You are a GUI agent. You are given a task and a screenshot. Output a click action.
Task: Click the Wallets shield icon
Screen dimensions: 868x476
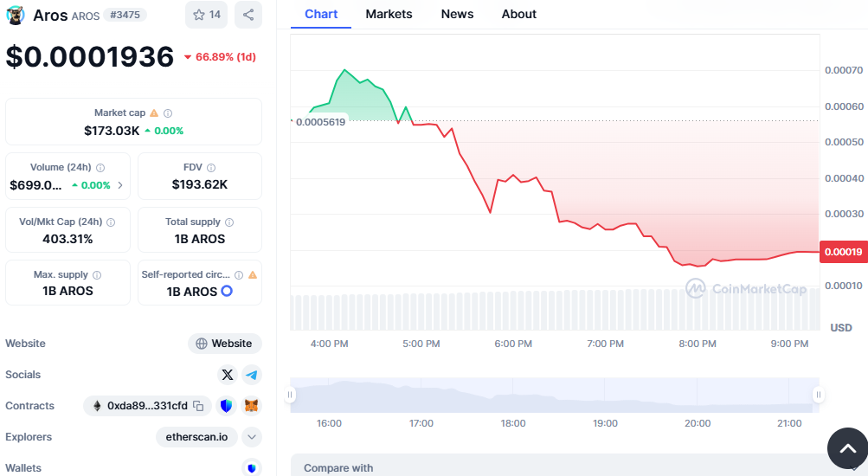[251, 467]
